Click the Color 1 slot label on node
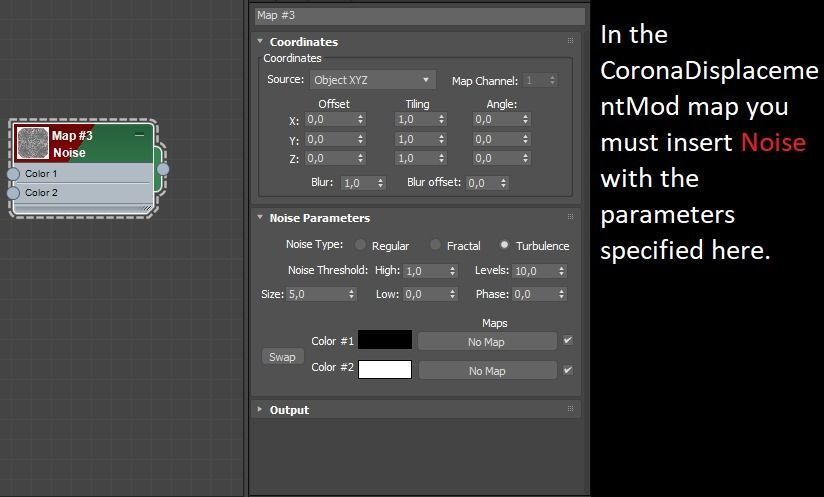 click(41, 174)
